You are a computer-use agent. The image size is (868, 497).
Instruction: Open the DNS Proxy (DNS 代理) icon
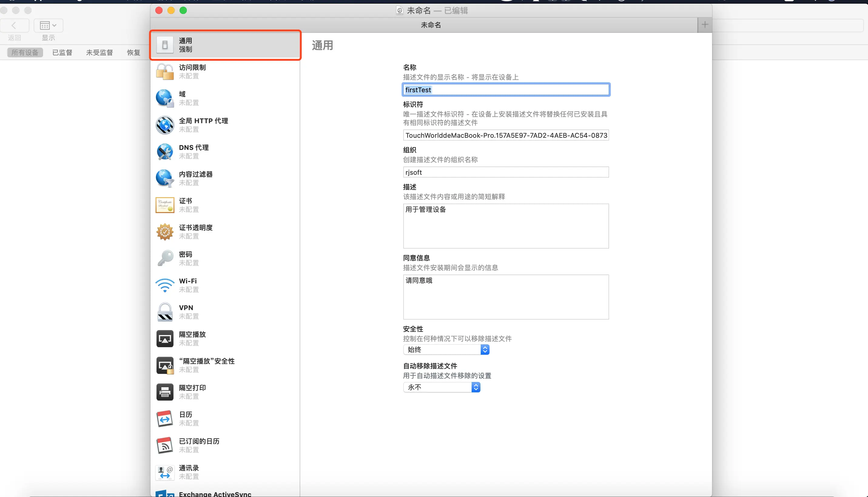coord(165,152)
